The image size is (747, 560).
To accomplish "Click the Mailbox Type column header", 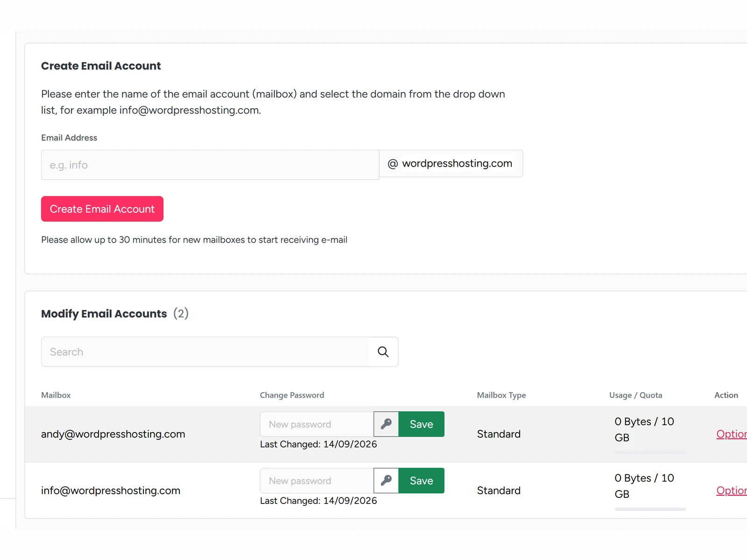I will pos(501,395).
